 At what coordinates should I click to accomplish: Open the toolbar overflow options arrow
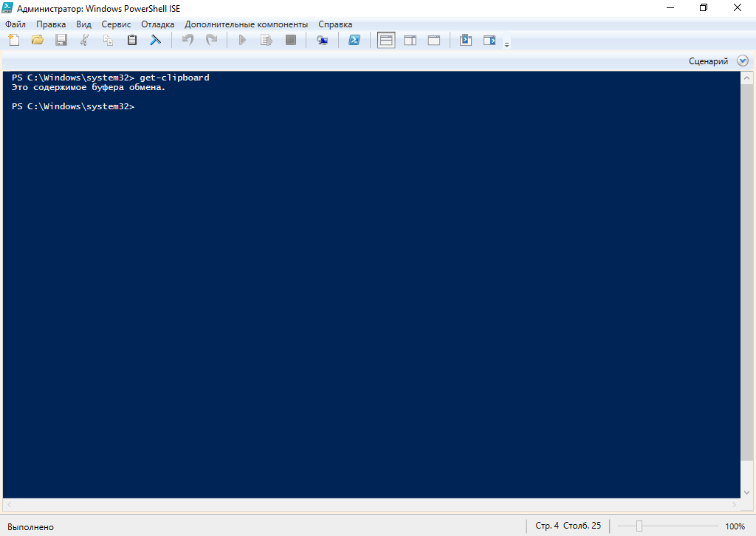[506, 44]
